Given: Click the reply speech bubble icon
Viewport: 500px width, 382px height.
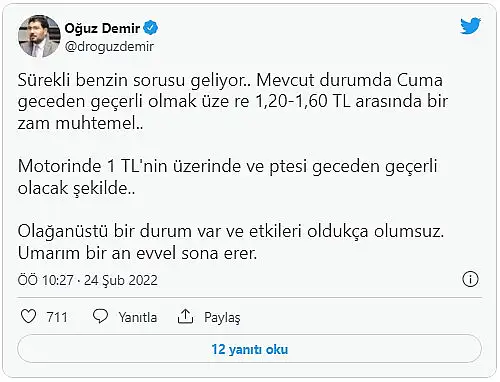Looking at the screenshot, I should click(x=100, y=316).
